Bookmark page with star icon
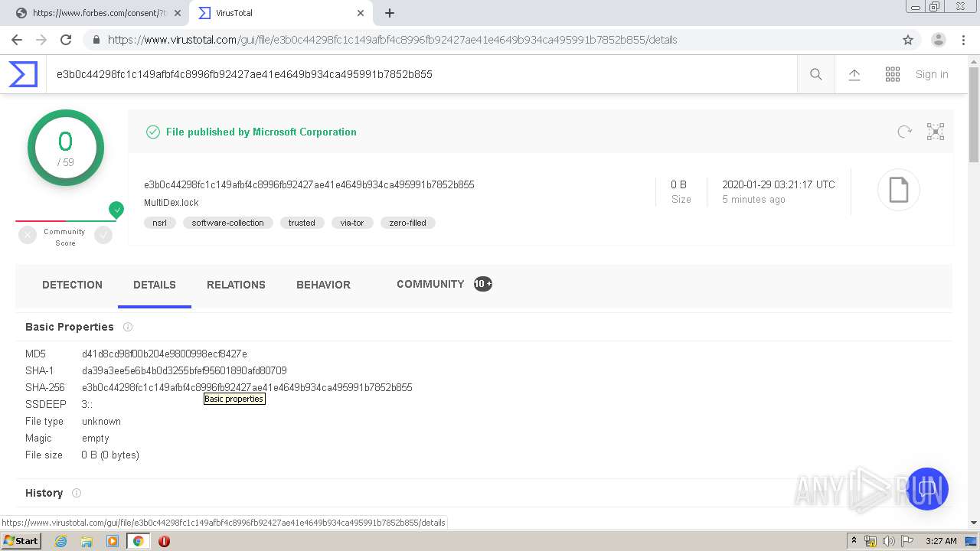This screenshot has height=551, width=980. click(908, 40)
